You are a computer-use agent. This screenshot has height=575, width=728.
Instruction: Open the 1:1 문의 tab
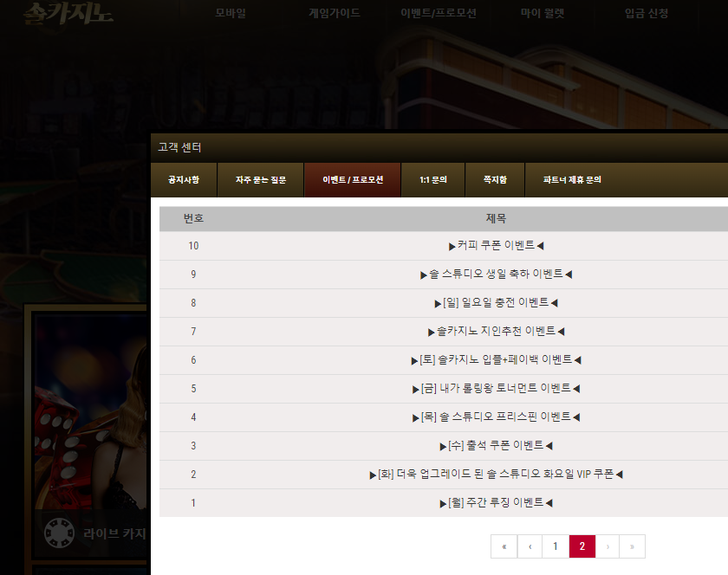pos(433,179)
